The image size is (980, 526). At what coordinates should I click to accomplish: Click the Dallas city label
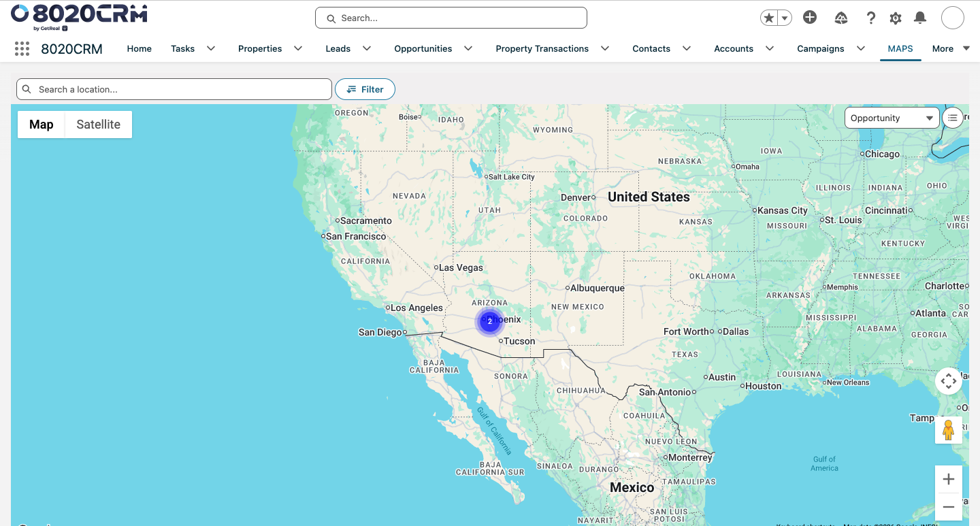[736, 331]
